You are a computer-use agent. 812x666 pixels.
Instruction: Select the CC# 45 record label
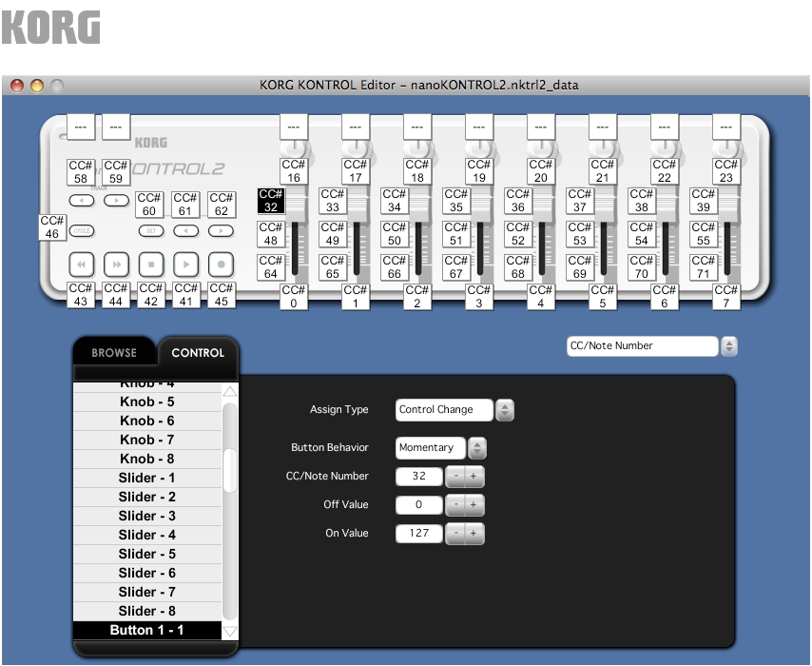pyautogui.click(x=222, y=295)
